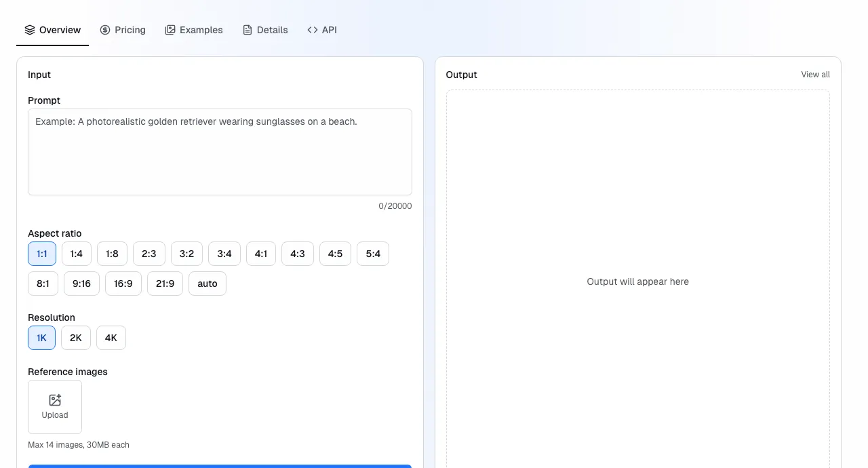This screenshot has height=468, width=868.
Task: Click the Upload reference images box
Action: (x=55, y=407)
